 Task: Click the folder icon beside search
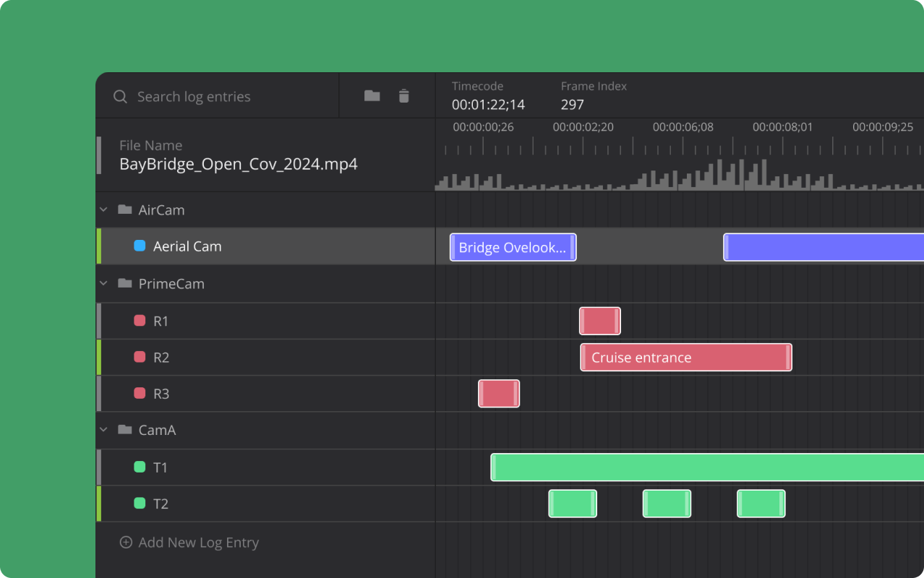(372, 96)
